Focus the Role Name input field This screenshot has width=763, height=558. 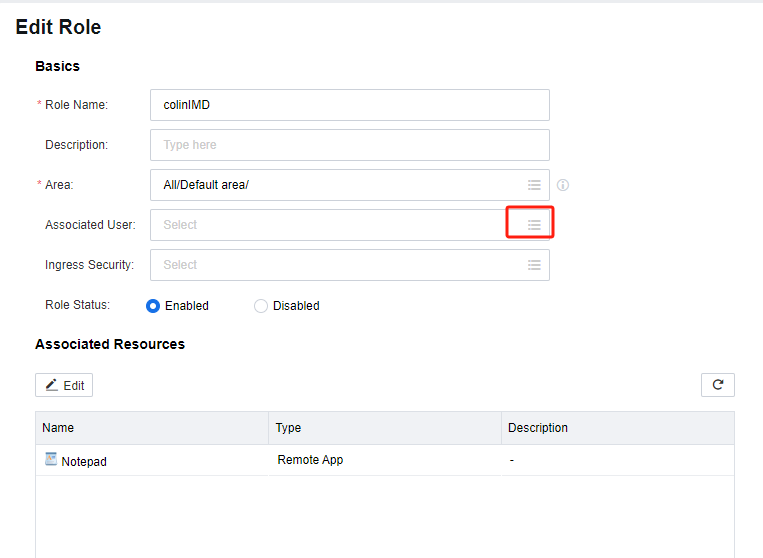coord(349,105)
